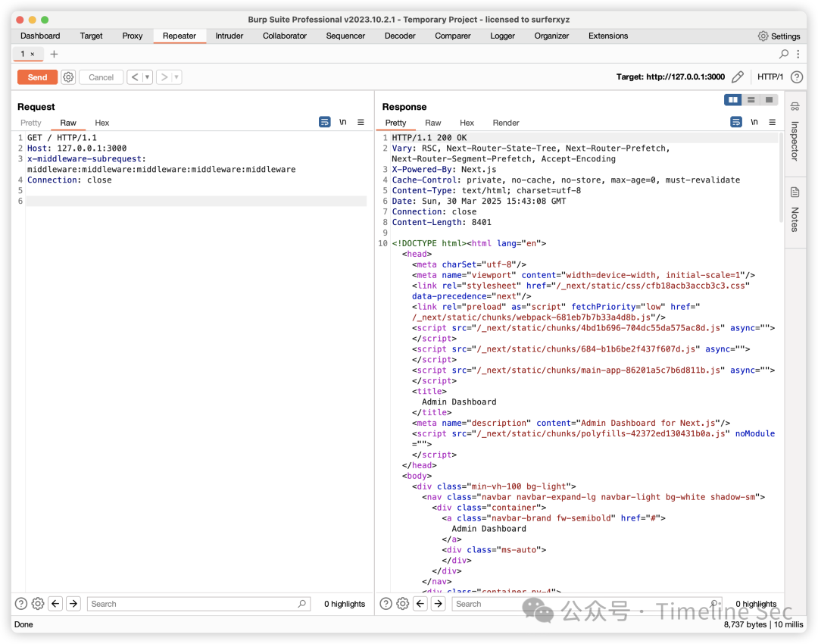This screenshot has width=818, height=644.
Task: Open the back history dropdown arrow
Action: 147,77
